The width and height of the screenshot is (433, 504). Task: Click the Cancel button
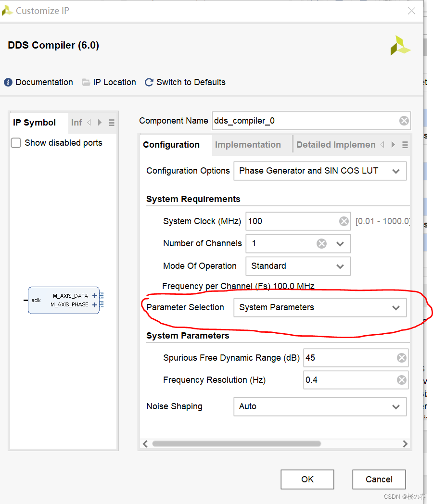point(379,479)
